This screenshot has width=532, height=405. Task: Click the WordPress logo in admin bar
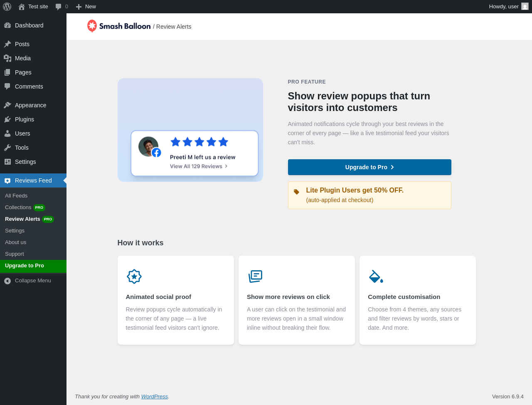pyautogui.click(x=7, y=7)
